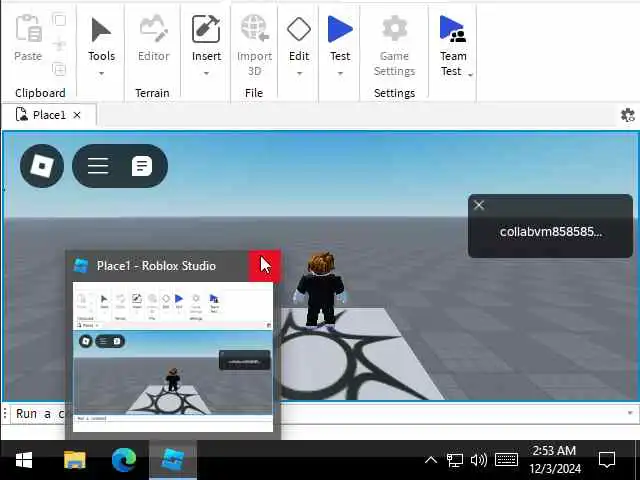Expand the Test dropdown arrow
The height and width of the screenshot is (480, 640).
coord(340,73)
